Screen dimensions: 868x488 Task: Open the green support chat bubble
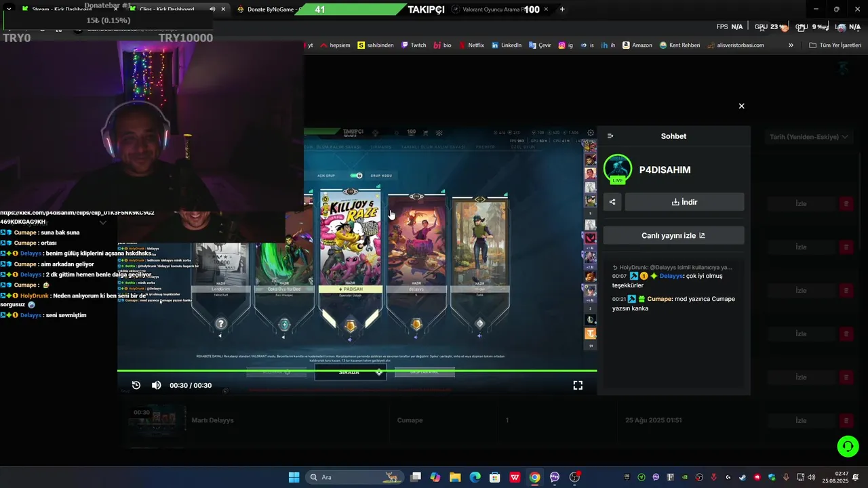coord(848,446)
